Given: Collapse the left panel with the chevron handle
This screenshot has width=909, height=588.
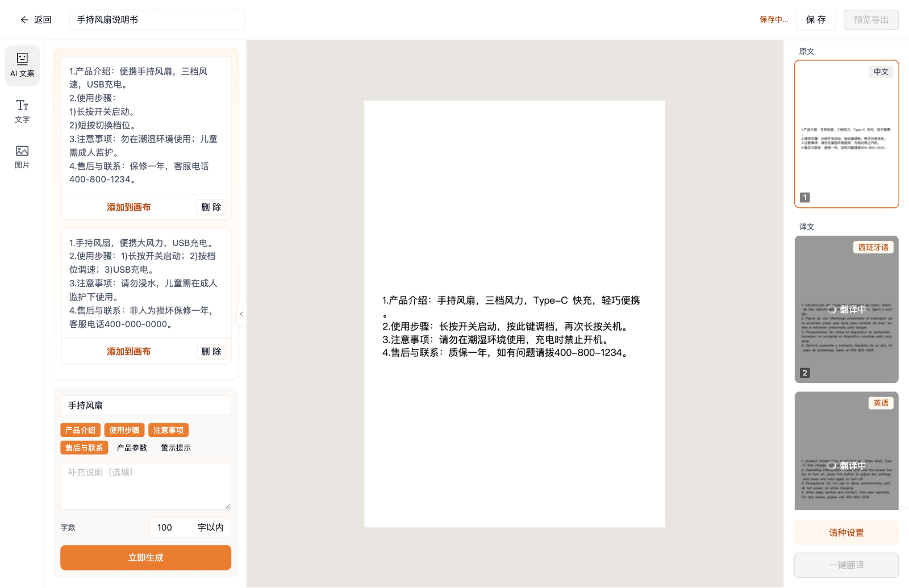Looking at the screenshot, I should tap(242, 314).
